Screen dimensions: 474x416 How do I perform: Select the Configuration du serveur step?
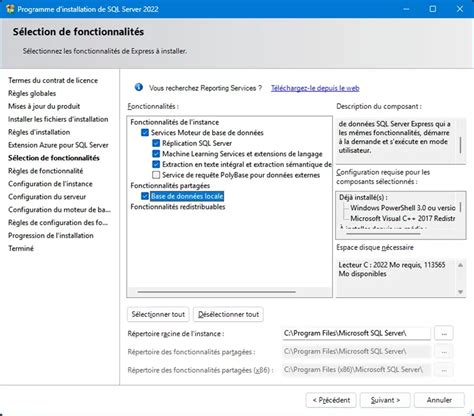pyautogui.click(x=47, y=197)
